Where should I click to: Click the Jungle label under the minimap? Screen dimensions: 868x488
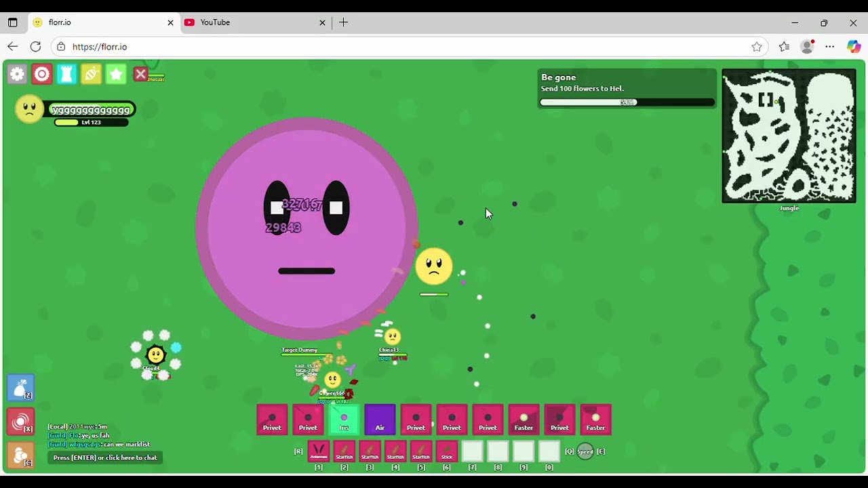[x=789, y=208]
